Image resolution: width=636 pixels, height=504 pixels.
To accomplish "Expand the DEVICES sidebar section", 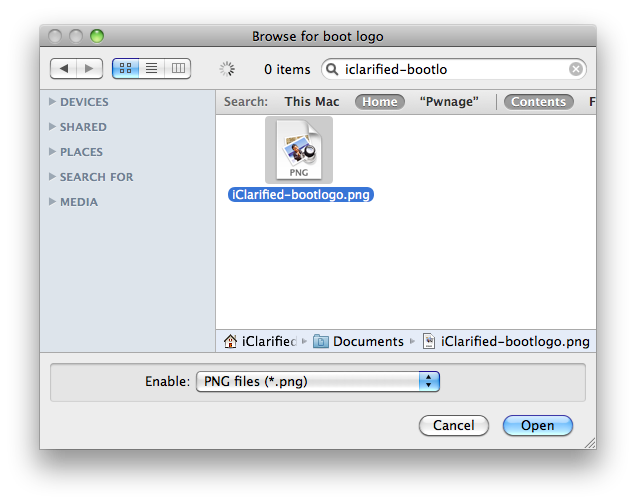I will 52,102.
